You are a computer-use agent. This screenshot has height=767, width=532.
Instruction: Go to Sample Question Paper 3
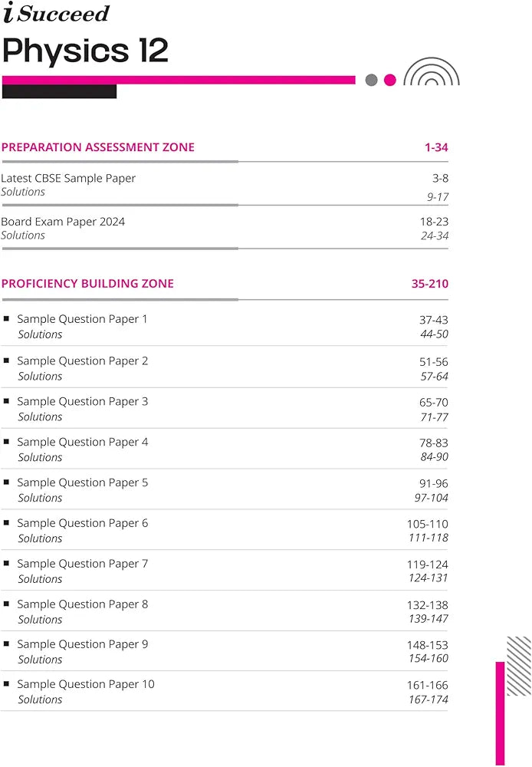click(83, 401)
